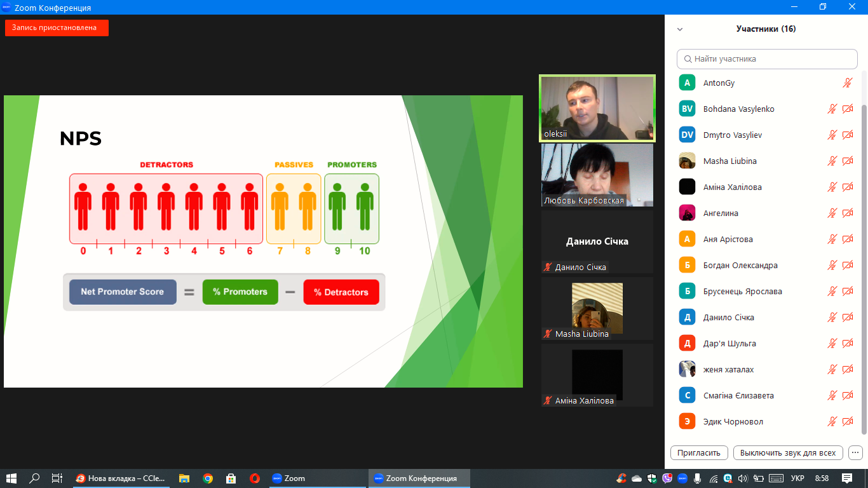Click женя хаталах's avatar picture
The image size is (868, 488).
[x=687, y=369]
